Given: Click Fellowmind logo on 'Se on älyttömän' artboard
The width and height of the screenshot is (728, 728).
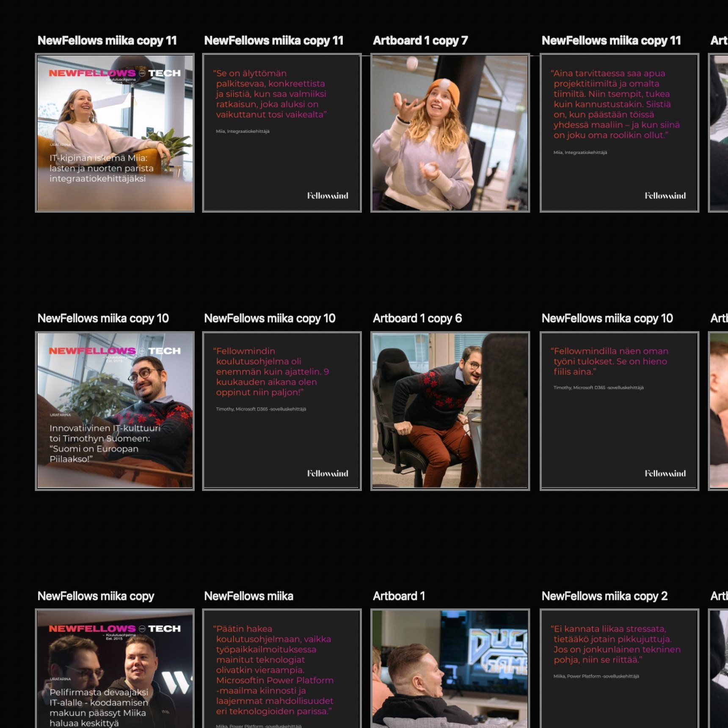Looking at the screenshot, I should point(328,196).
